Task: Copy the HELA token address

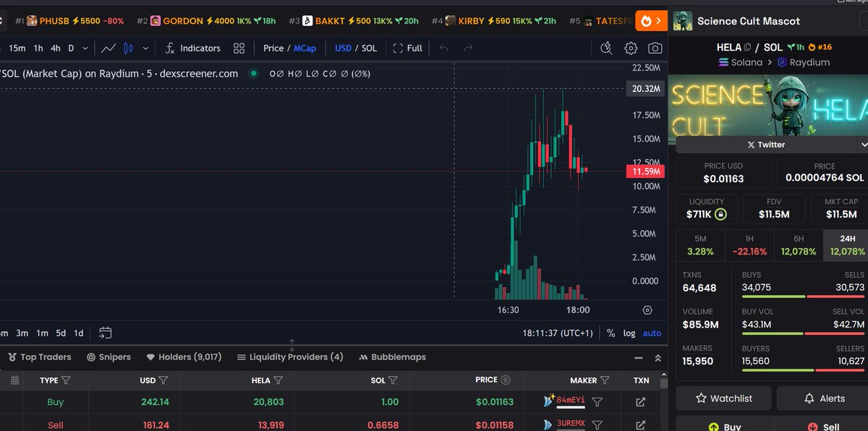Action: point(747,48)
